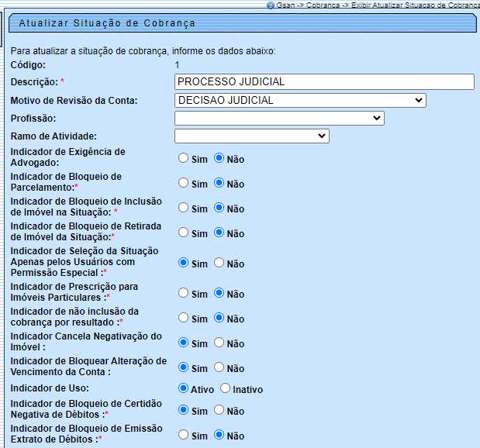Expand the Profissão dropdown
This screenshot has width=480, height=448.
click(x=279, y=118)
